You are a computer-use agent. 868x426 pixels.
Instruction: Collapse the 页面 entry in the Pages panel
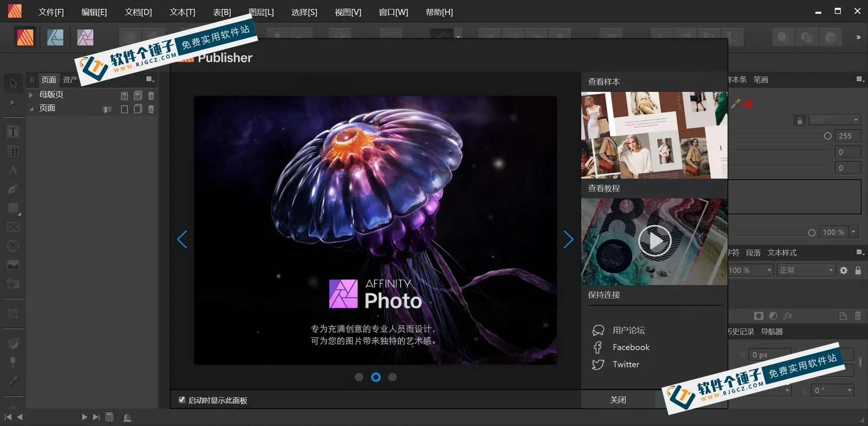[x=31, y=108]
